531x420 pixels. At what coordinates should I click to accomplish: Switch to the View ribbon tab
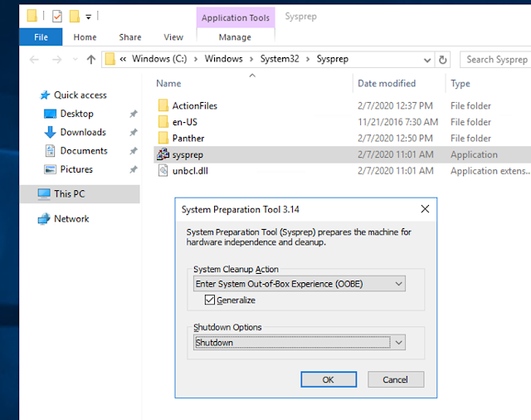pos(173,37)
